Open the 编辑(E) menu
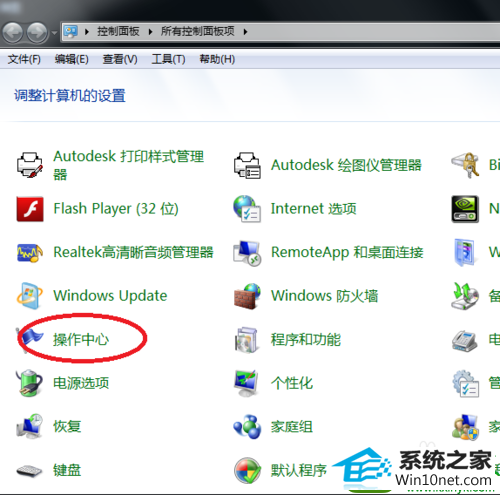Image resolution: width=500 pixels, height=495 pixels. pyautogui.click(x=72, y=59)
